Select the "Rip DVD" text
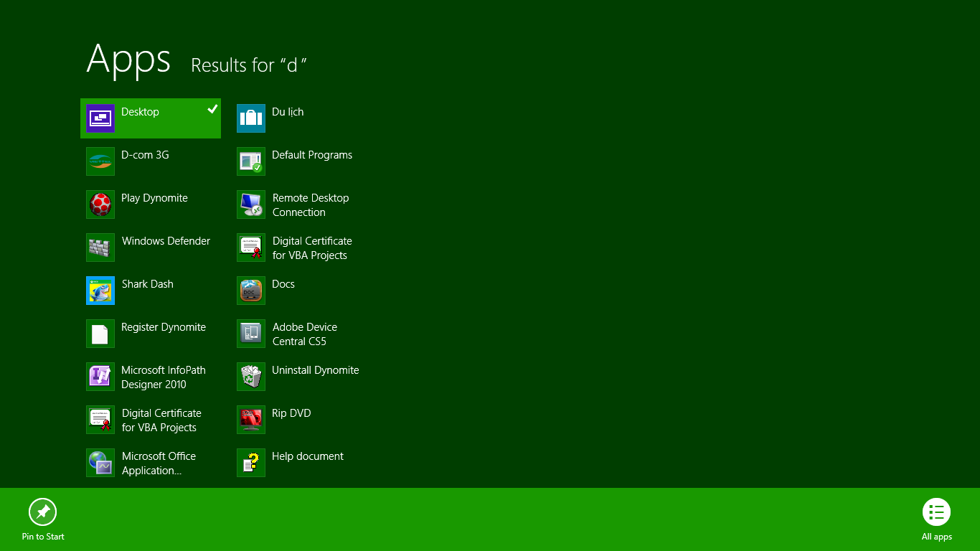This screenshot has width=980, height=551. pyautogui.click(x=291, y=413)
